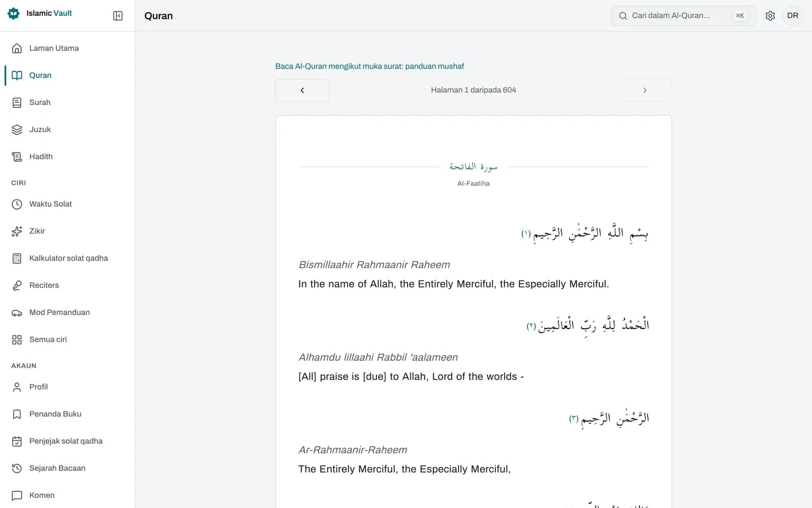Click Alhamdu lillaahi Rabbil 'aalameen transliteration
The height and width of the screenshot is (508, 812).
pyautogui.click(x=378, y=357)
